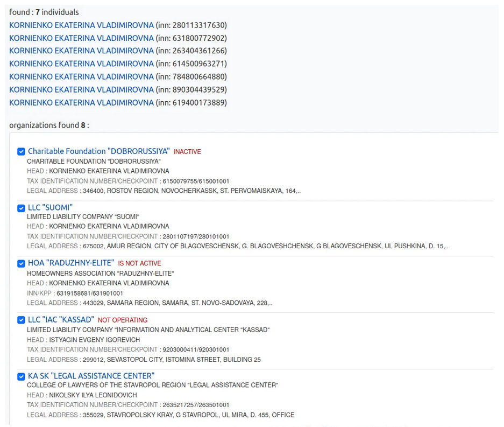This screenshot has width=504, height=427.
Task: Deselect the KA SK "LEGAL ASSISTANCE CENTER" checkbox
Action: pyautogui.click(x=21, y=376)
